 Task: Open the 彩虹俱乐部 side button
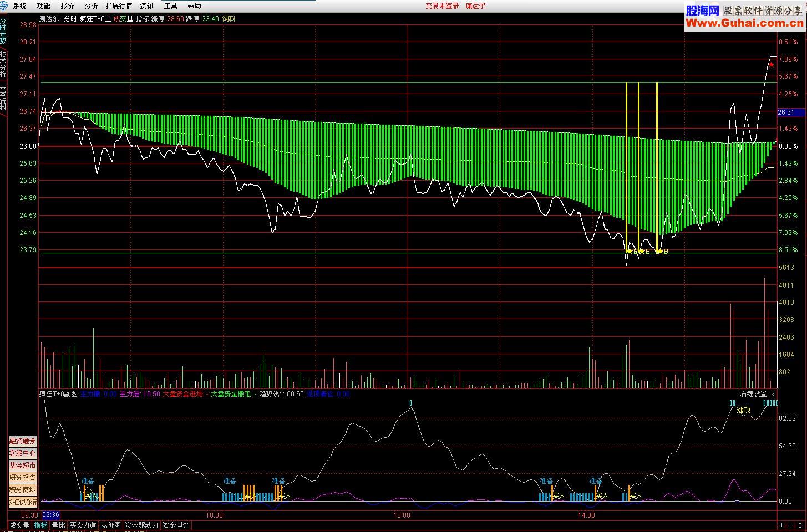[22, 502]
